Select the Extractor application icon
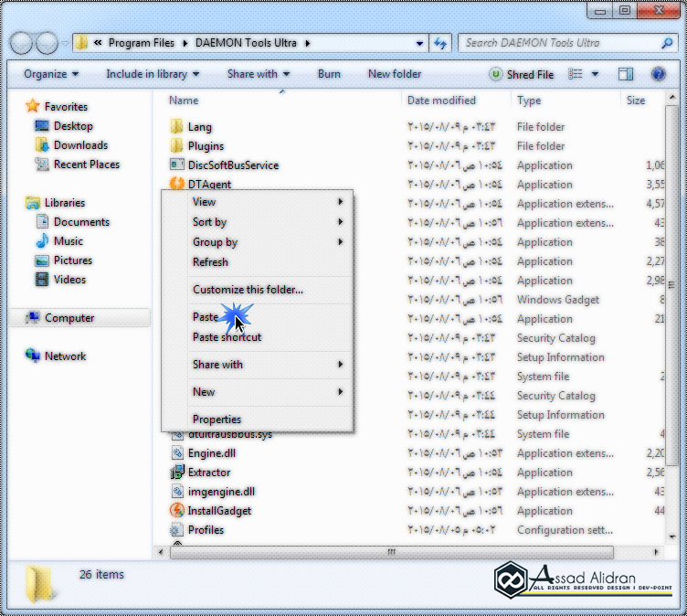687x616 pixels. point(177,473)
